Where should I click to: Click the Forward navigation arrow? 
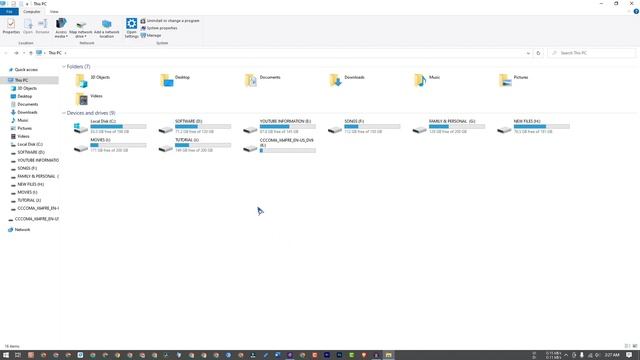16,53
